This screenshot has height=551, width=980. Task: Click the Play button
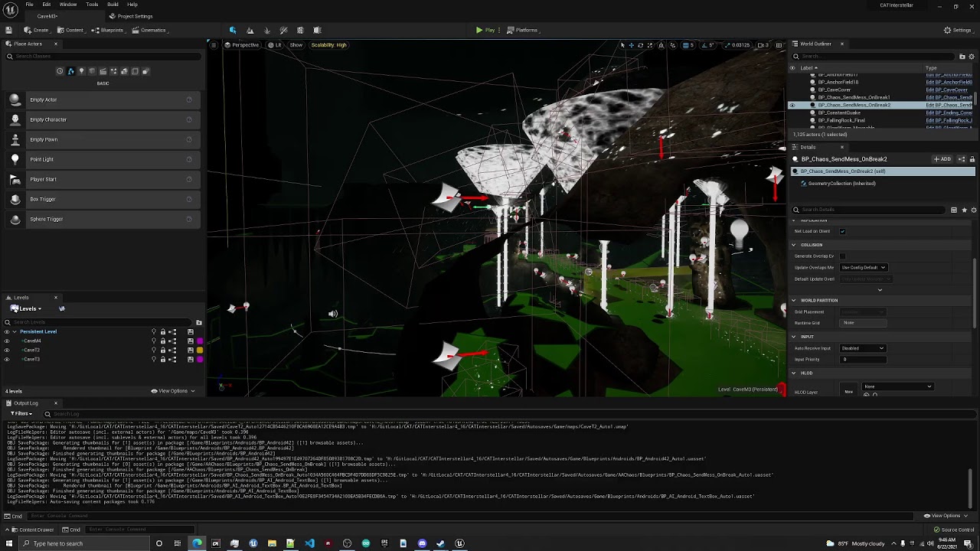[485, 30]
